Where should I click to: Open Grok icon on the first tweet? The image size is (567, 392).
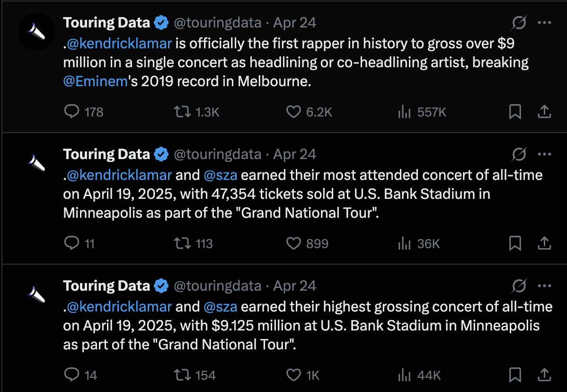pos(519,23)
